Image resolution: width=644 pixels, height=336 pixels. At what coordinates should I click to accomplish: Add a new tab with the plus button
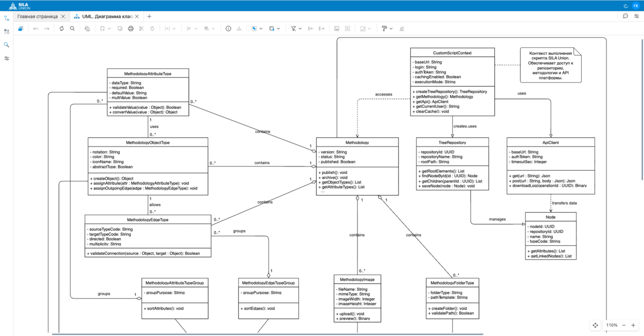click(149, 16)
